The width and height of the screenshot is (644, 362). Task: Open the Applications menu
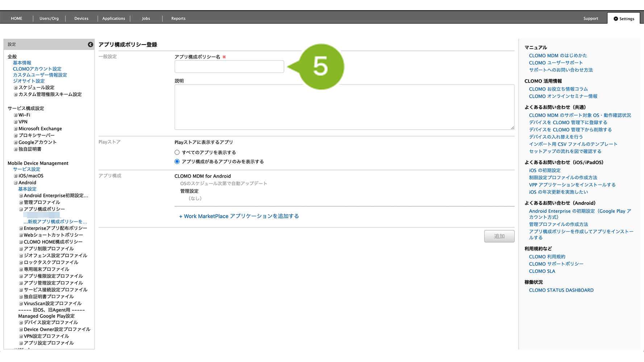click(114, 18)
